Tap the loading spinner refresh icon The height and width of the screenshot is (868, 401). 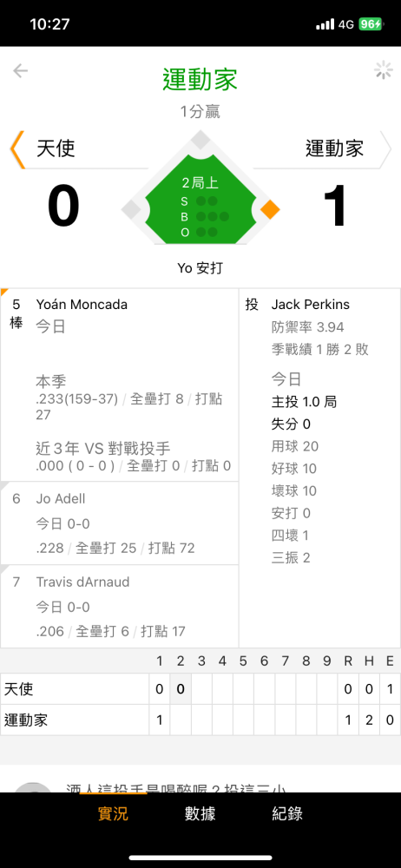[x=383, y=70]
